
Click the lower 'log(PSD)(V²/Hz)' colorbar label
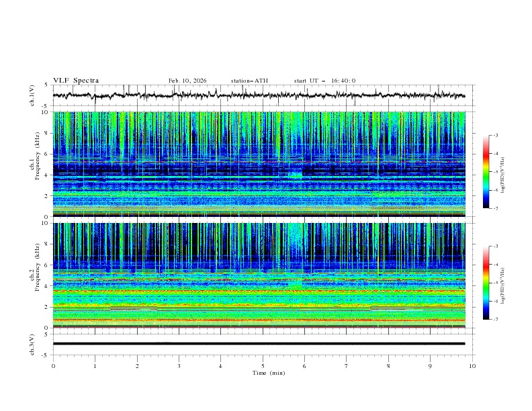click(x=503, y=286)
